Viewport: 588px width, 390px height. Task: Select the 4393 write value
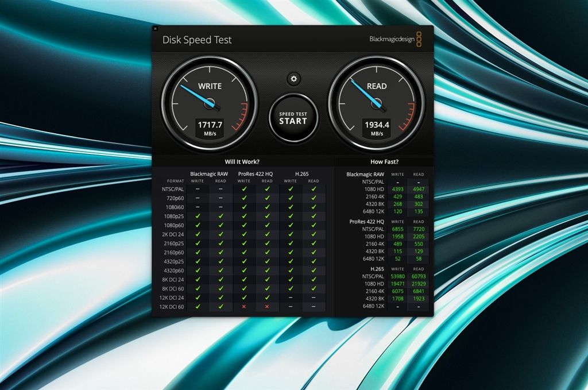point(397,190)
